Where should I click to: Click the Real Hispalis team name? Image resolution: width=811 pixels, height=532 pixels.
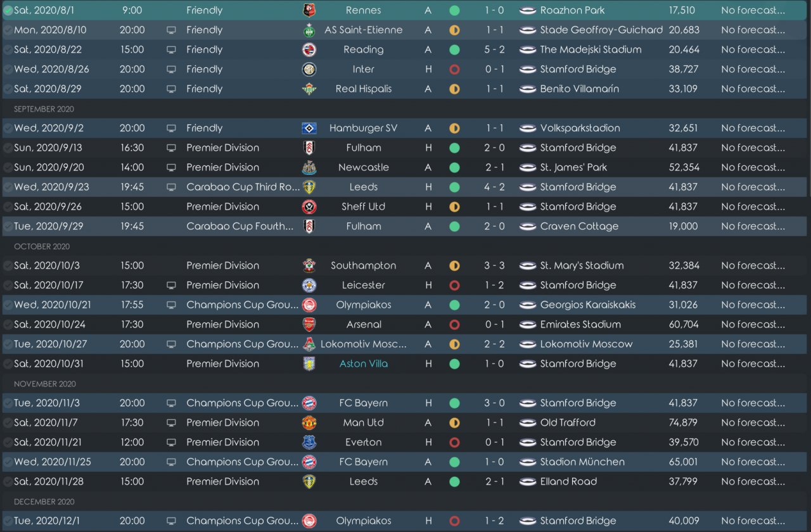[364, 89]
